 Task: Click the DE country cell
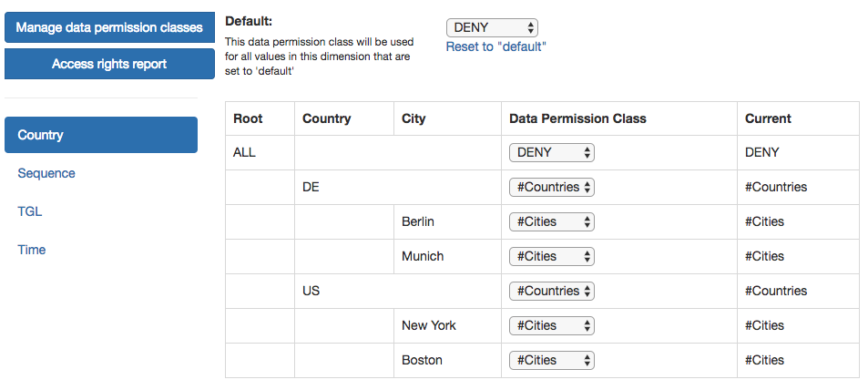coord(311,187)
